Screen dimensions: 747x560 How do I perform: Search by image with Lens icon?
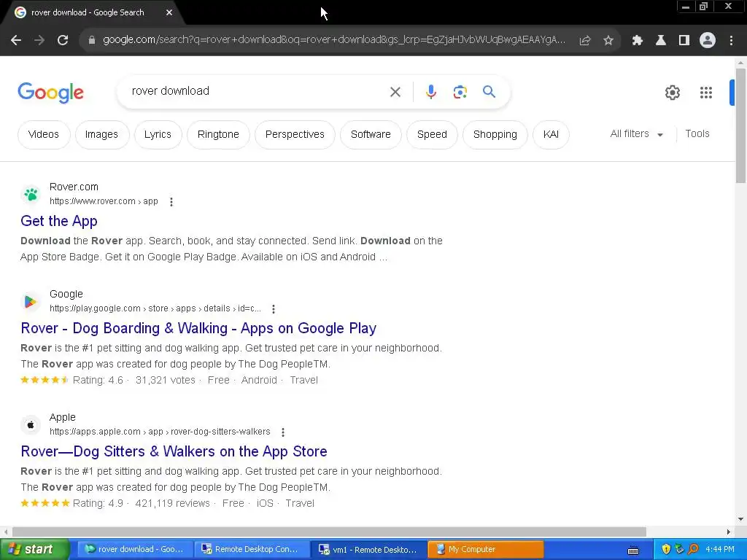tap(460, 92)
